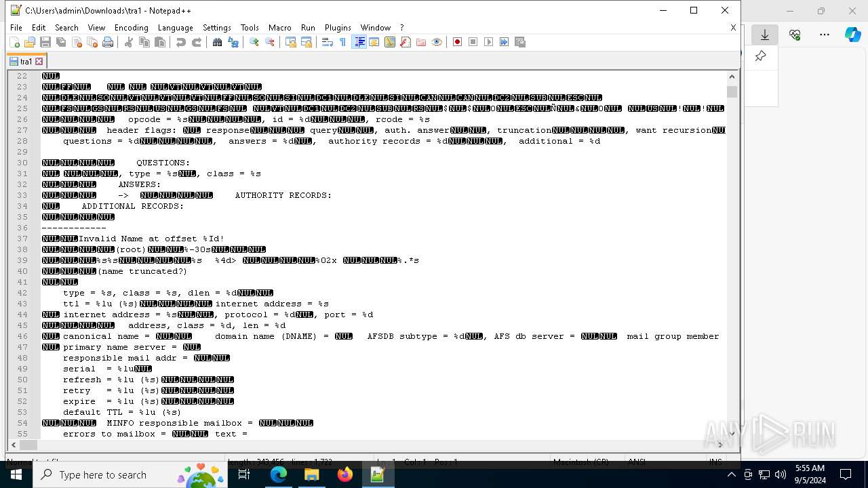Open the Window menu
Viewport: 868px width, 488px height.
375,28
